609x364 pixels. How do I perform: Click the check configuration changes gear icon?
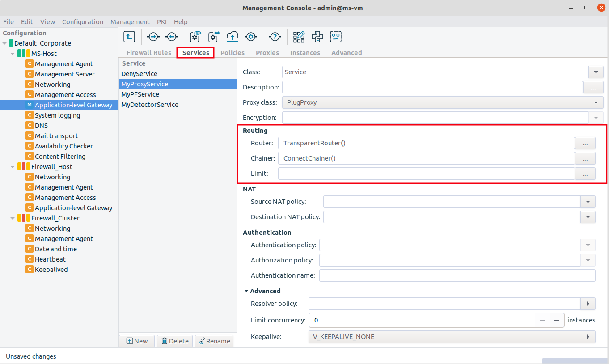(x=212, y=37)
